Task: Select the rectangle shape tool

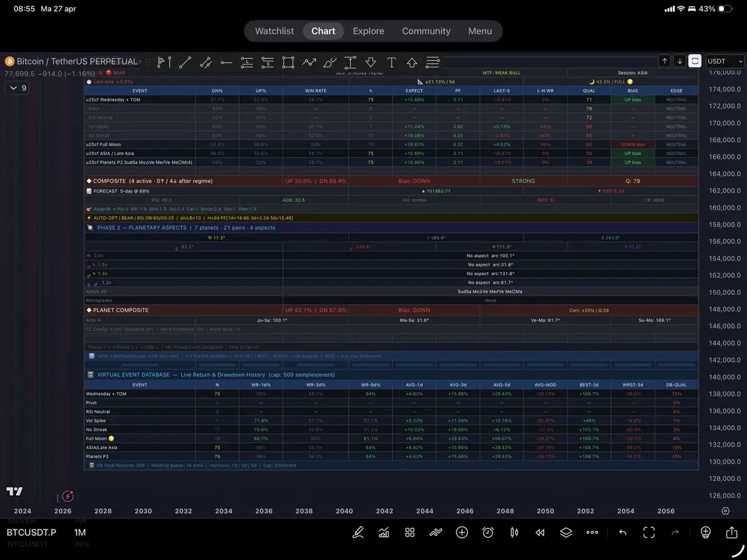Action: pos(288,62)
